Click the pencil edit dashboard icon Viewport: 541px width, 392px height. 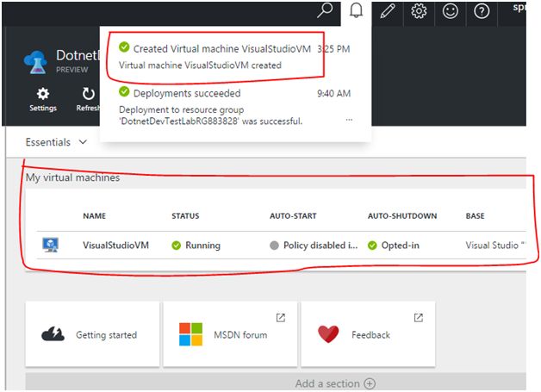388,10
